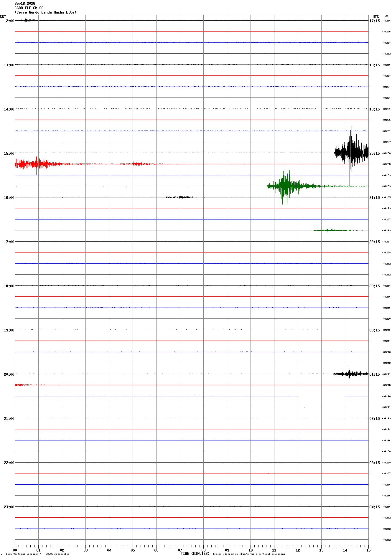392x558 pixels.
Task: Click the gap in the blue trace after 20:00
Action: point(321,396)
